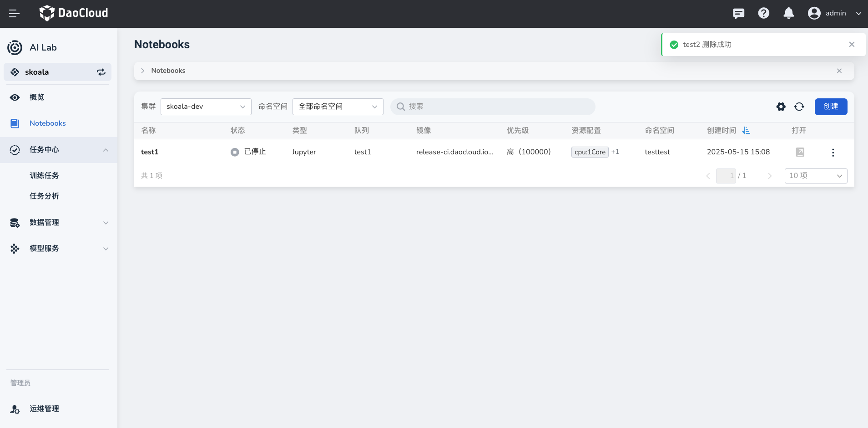Go to 训练任务 in sidebar
868x428 pixels.
click(44, 176)
